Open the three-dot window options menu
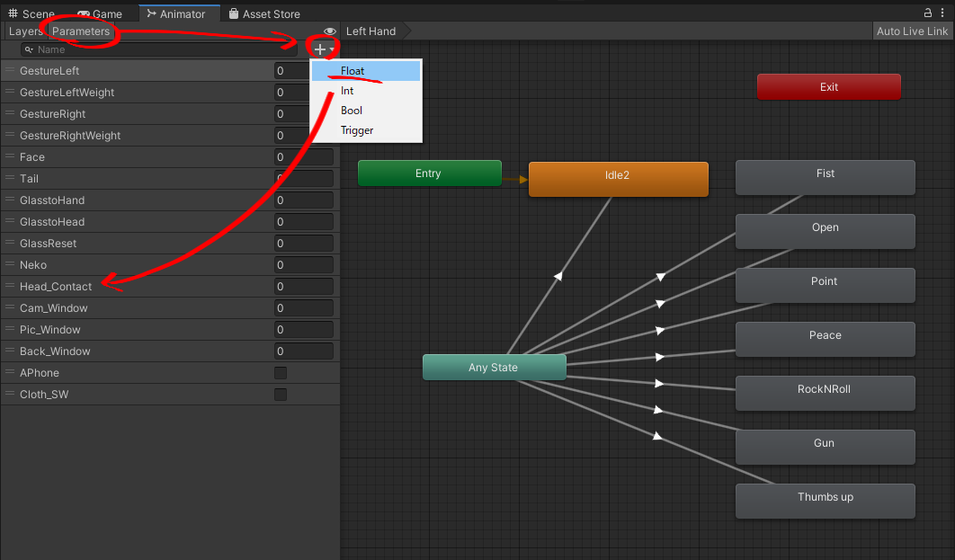Viewport: 955px width, 560px height. pyautogui.click(x=945, y=12)
